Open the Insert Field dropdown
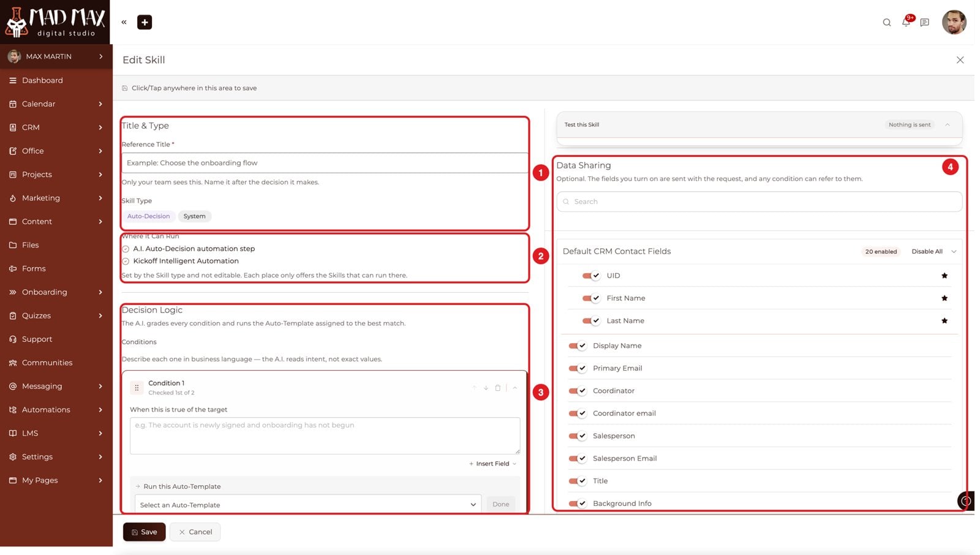This screenshot has width=980, height=555. click(493, 464)
